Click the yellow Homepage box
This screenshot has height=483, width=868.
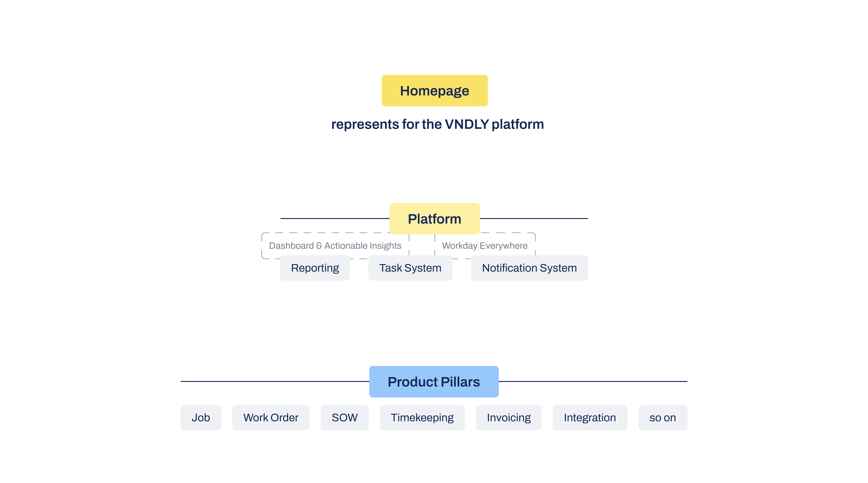click(x=434, y=91)
